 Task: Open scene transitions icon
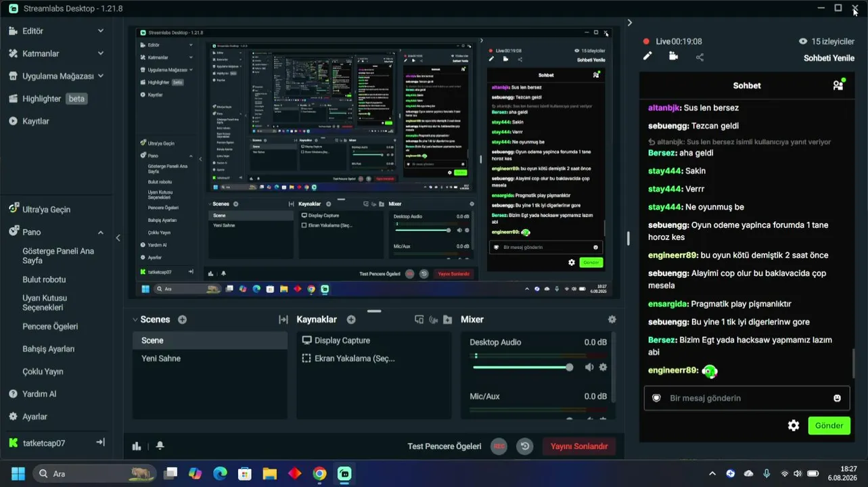click(283, 320)
